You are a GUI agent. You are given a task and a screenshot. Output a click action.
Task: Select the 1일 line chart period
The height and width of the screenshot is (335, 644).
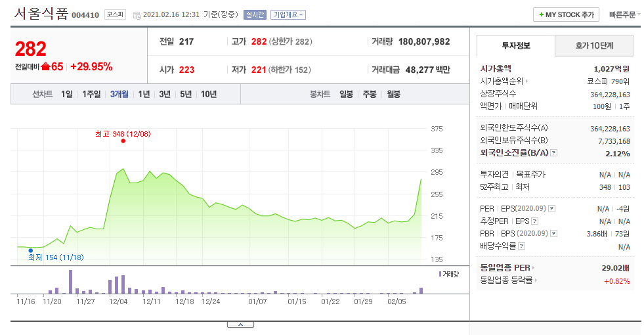click(x=66, y=94)
